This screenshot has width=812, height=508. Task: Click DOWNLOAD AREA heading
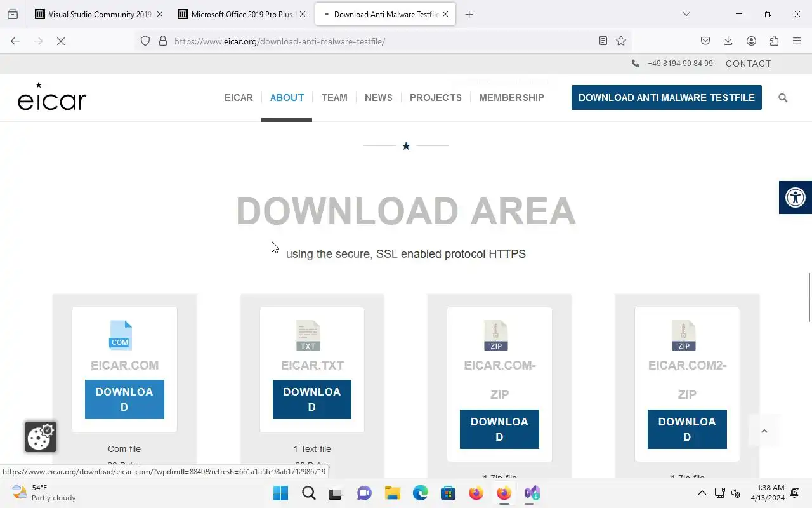tap(406, 211)
